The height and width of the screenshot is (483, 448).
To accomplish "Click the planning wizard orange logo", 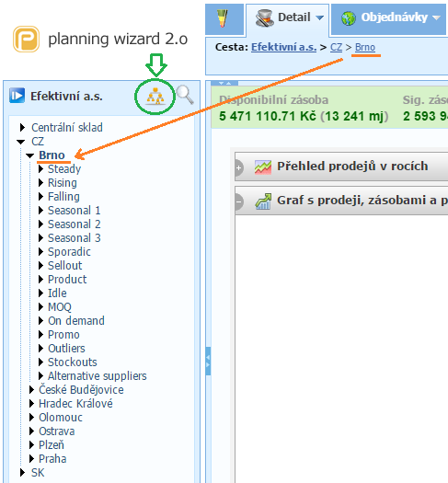I will tap(26, 40).
